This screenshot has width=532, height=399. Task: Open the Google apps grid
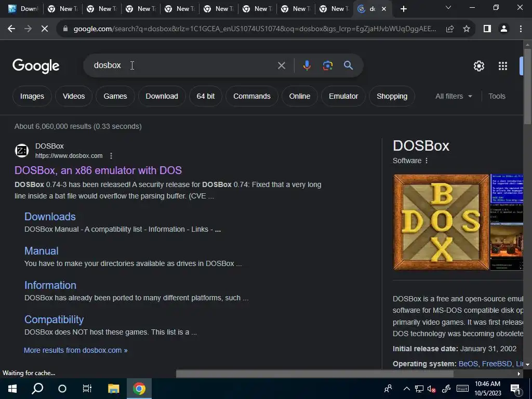tap(503, 66)
